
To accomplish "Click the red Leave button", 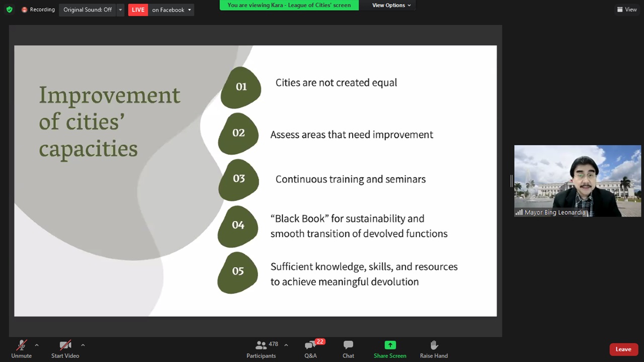I will [x=623, y=349].
